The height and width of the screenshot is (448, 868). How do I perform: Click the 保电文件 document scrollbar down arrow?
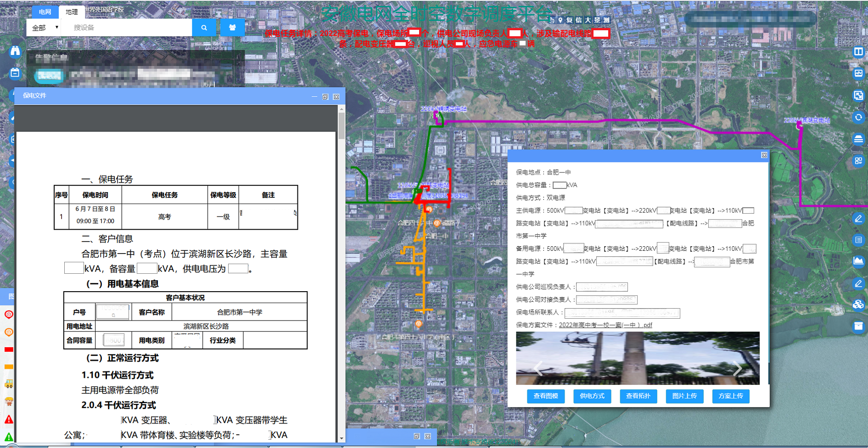(x=341, y=438)
